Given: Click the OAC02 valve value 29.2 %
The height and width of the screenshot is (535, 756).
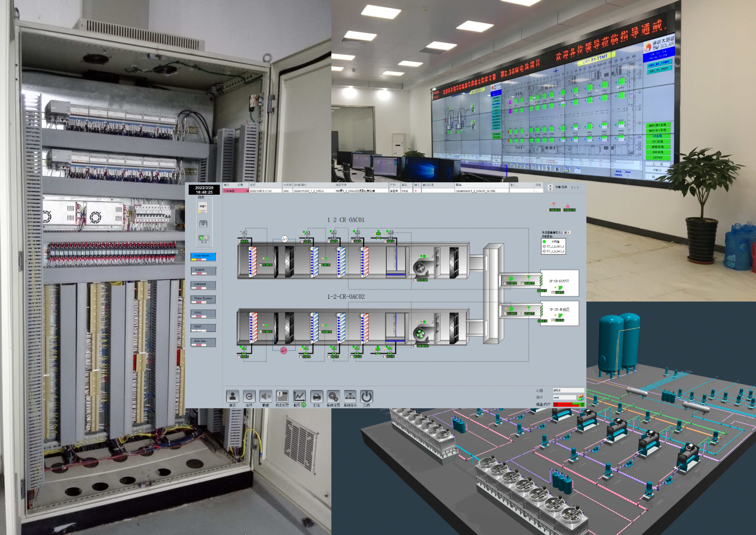Looking at the screenshot, I should [x=335, y=357].
